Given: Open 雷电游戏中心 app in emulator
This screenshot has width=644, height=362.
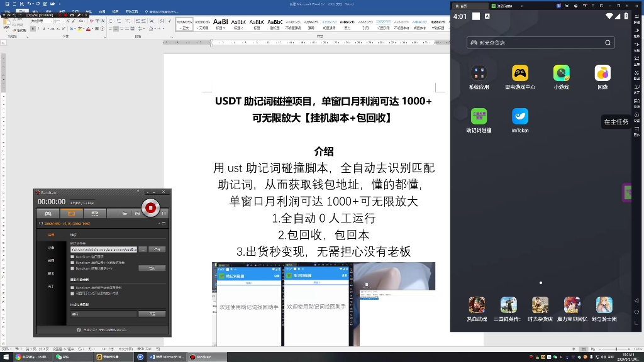Looking at the screenshot, I should coord(520,73).
